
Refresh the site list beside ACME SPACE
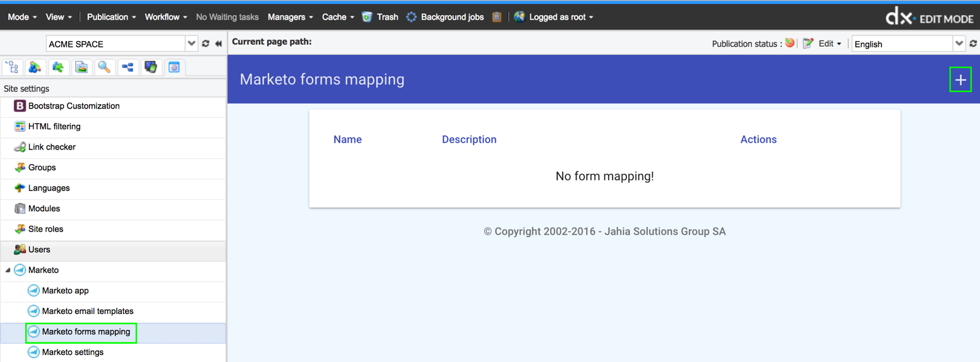coord(205,44)
